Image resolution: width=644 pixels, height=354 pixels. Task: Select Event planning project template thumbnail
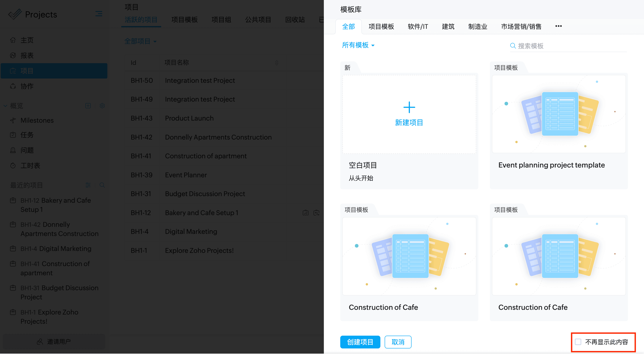click(x=558, y=114)
